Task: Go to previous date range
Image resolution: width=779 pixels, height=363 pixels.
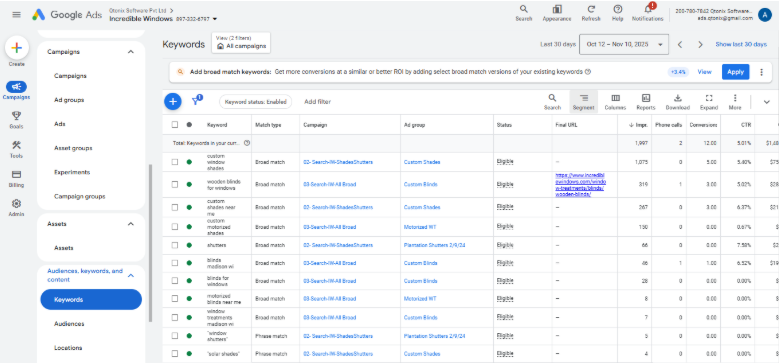Action: click(680, 45)
